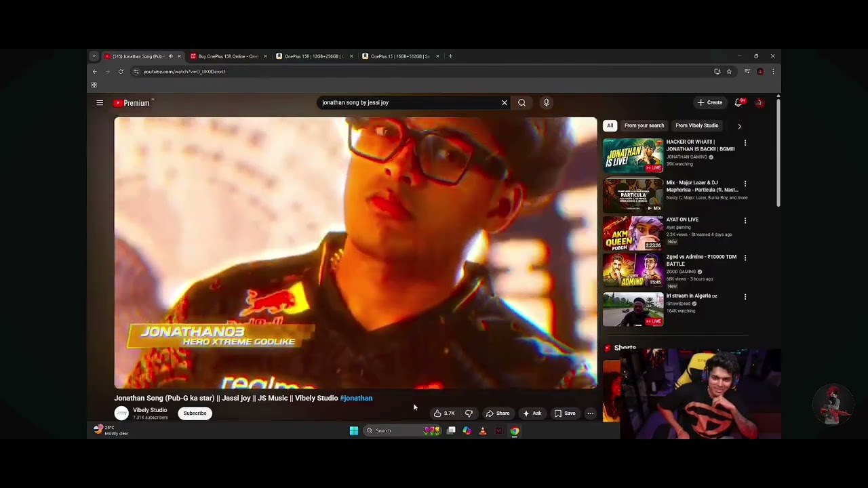Open the Copilot icon in the taskbar
868x488 pixels.
(x=467, y=431)
